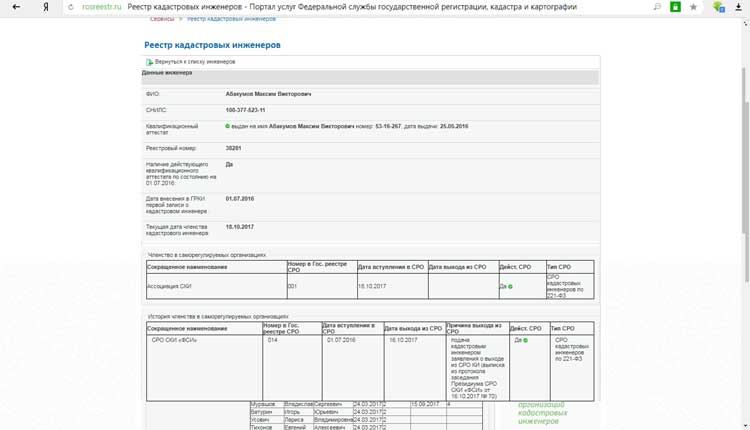Viewport: 750px width, 430px height.
Task: Open downloads with the download arrow icon
Action: pyautogui.click(x=738, y=7)
